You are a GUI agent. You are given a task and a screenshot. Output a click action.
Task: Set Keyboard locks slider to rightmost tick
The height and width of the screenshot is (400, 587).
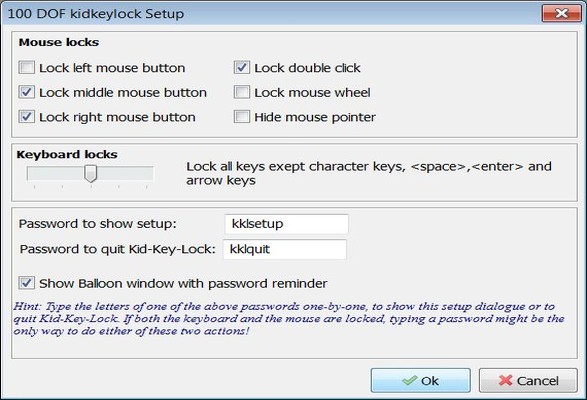pos(146,174)
